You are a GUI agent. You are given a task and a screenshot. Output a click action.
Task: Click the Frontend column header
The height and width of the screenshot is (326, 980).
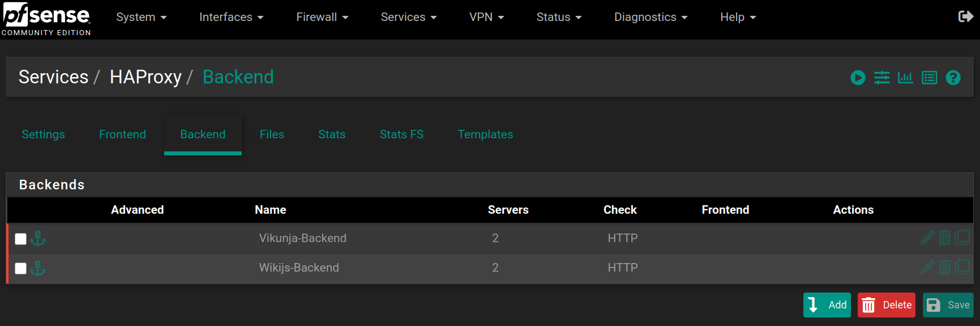pyautogui.click(x=725, y=210)
